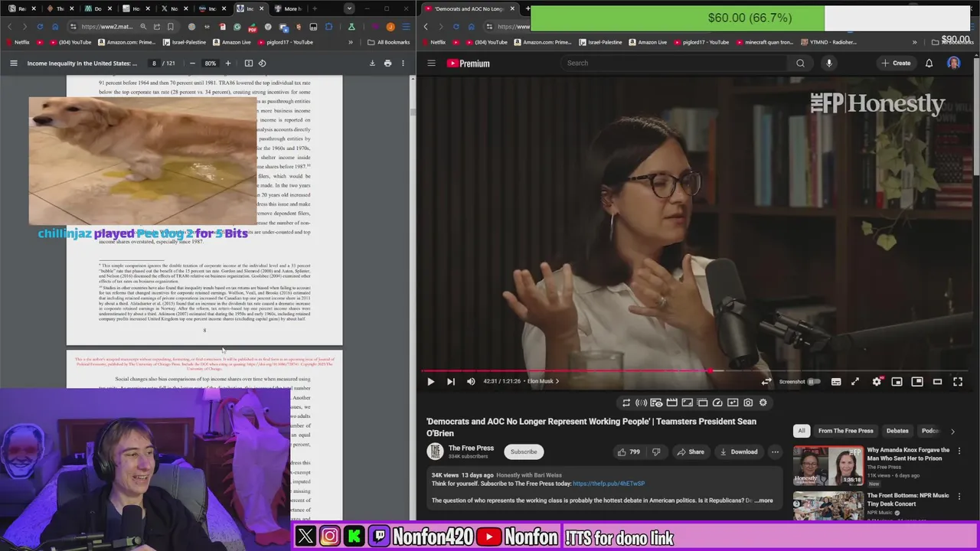Open more actions ellipsis under video
980x551 pixels.
(x=775, y=452)
